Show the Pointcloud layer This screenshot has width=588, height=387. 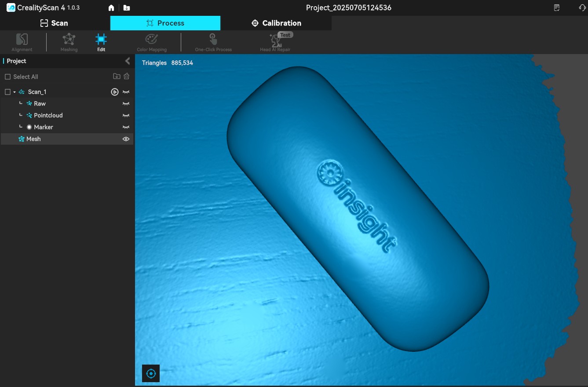(x=126, y=115)
